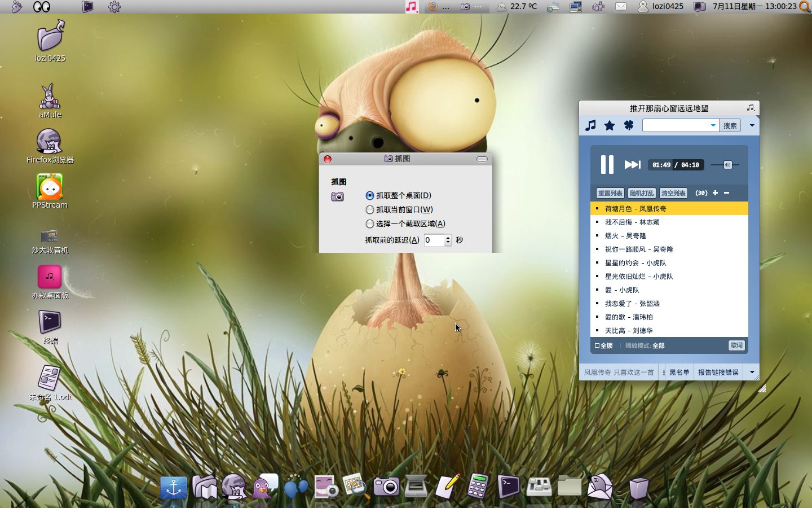Image resolution: width=812 pixels, height=508 pixels.
Task: Launch aMule from the desktop
Action: point(50,100)
